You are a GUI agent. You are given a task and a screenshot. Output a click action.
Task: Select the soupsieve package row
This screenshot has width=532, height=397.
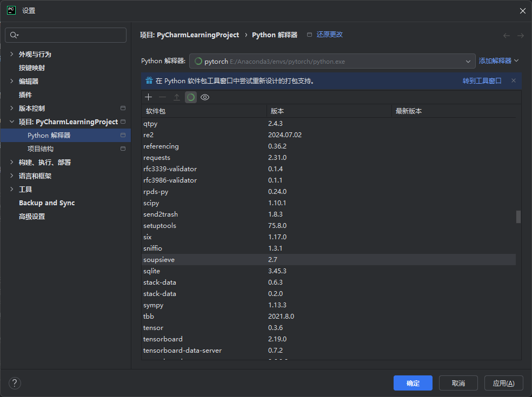(328, 260)
